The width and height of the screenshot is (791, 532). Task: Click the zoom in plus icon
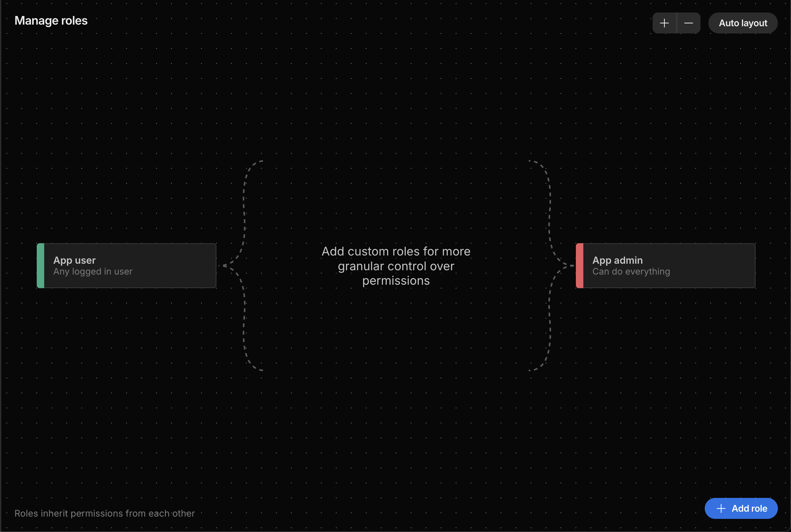tap(664, 23)
